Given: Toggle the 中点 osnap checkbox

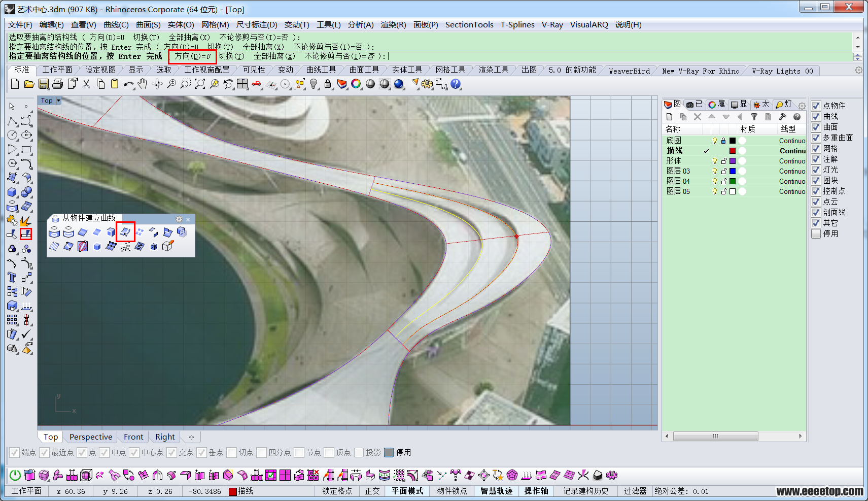Looking at the screenshot, I should [105, 452].
